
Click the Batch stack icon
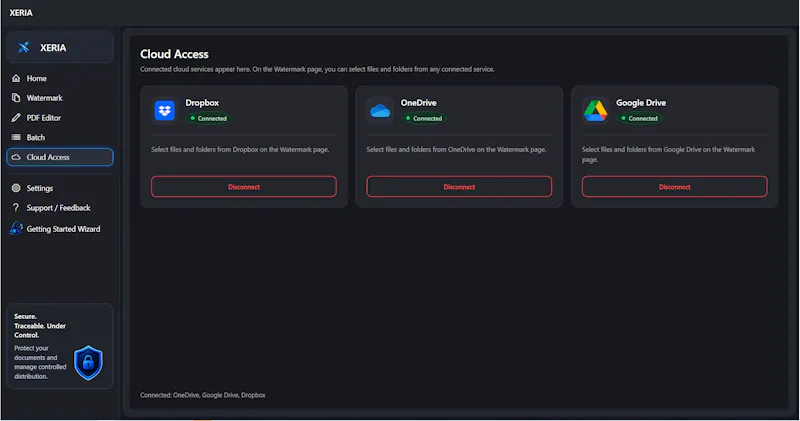(x=16, y=137)
